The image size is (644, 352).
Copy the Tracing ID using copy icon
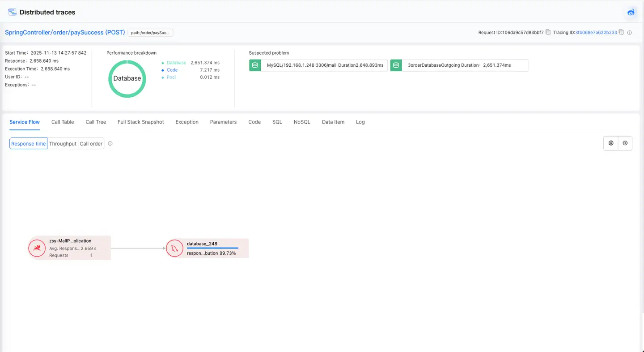point(621,32)
